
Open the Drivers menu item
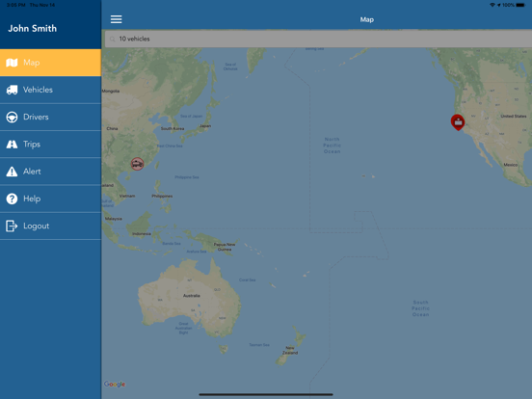(x=50, y=117)
